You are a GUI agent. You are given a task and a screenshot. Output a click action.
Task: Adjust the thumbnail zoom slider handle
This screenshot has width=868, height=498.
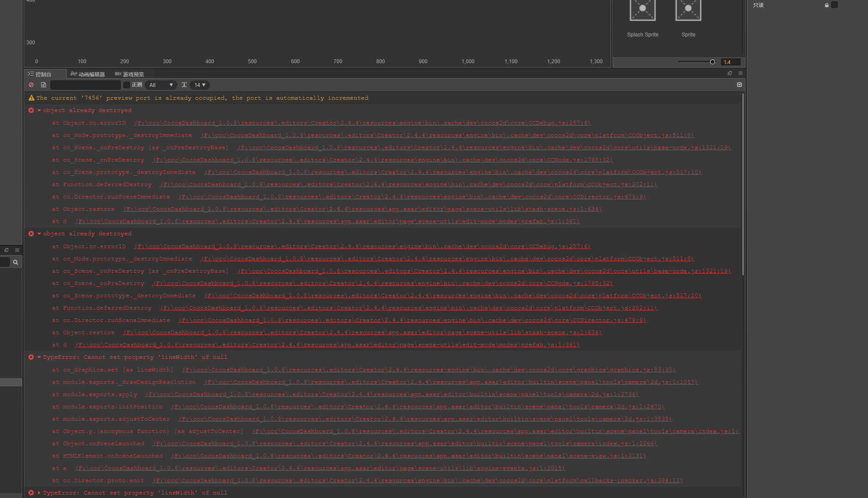pos(712,62)
